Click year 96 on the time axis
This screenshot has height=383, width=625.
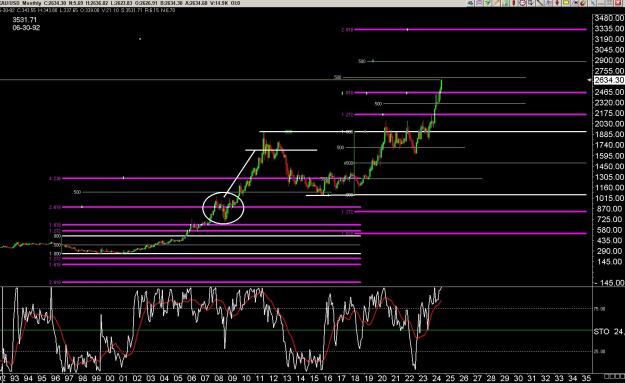click(55, 379)
